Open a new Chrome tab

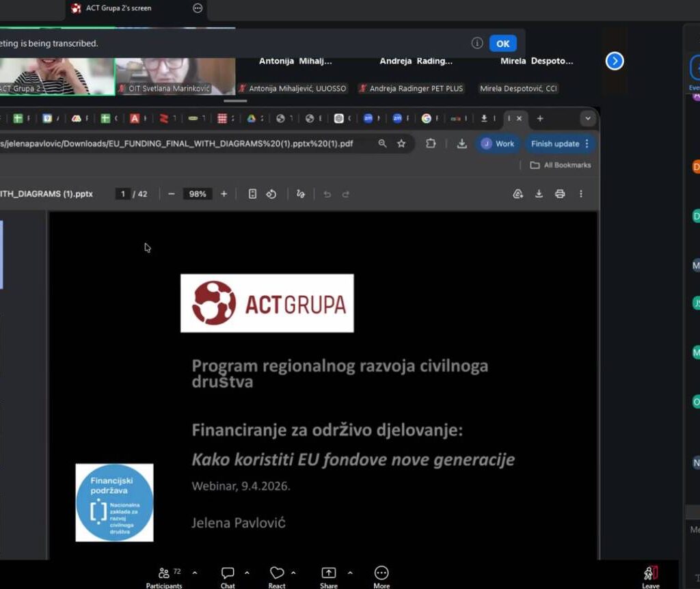[x=540, y=118]
